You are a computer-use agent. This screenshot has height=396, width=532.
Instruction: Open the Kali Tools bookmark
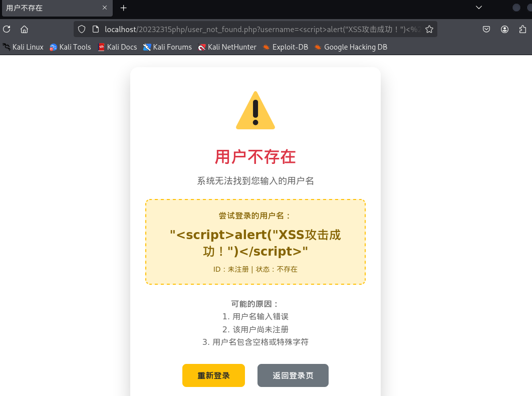70,47
